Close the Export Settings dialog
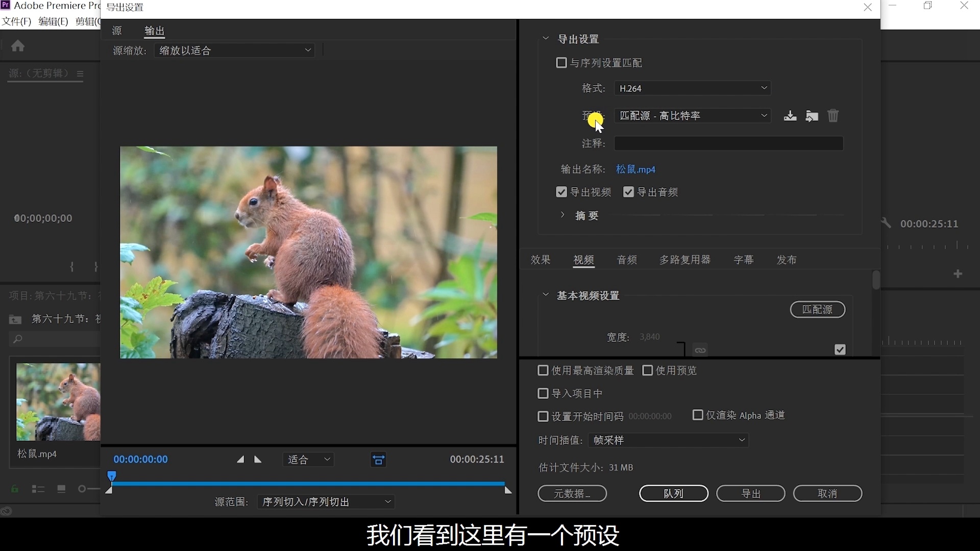 [x=868, y=7]
